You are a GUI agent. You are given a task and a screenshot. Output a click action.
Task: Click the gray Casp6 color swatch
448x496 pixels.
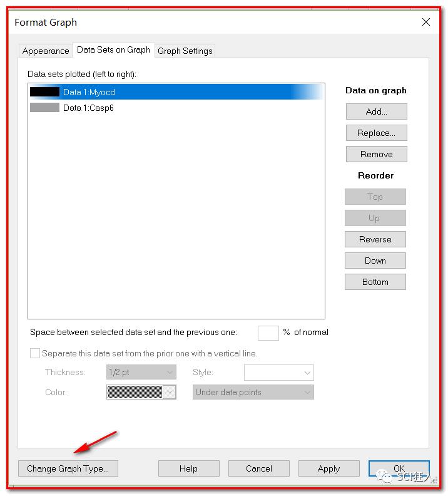(x=44, y=108)
